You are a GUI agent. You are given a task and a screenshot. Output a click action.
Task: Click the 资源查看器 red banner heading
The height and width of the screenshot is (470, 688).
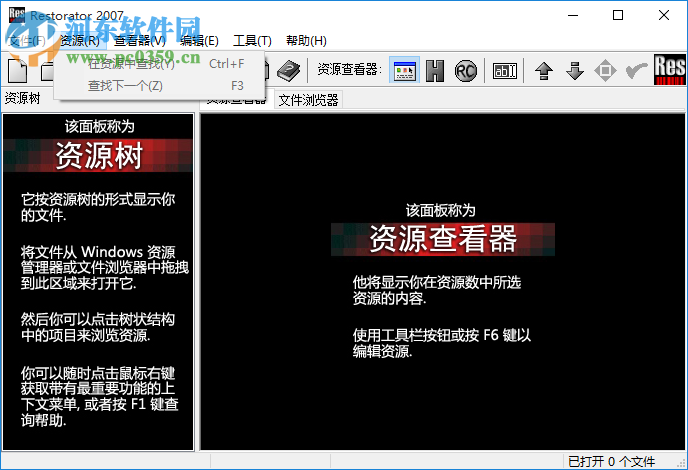click(443, 239)
